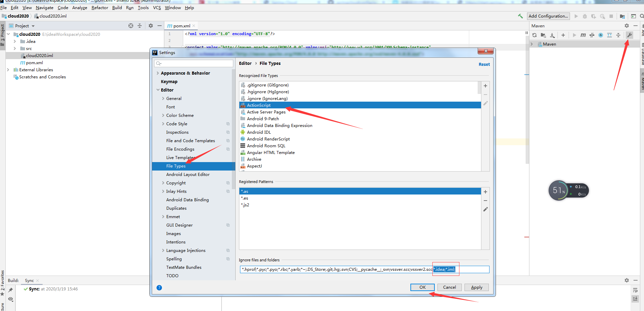Add Maven Projects plus icon
644x311 pixels.
[563, 35]
